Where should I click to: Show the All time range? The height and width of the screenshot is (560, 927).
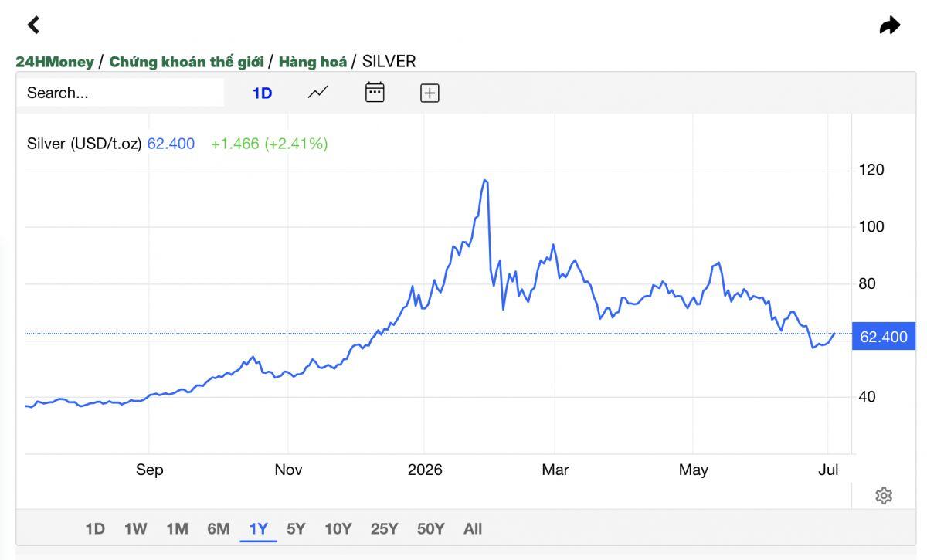coord(473,529)
